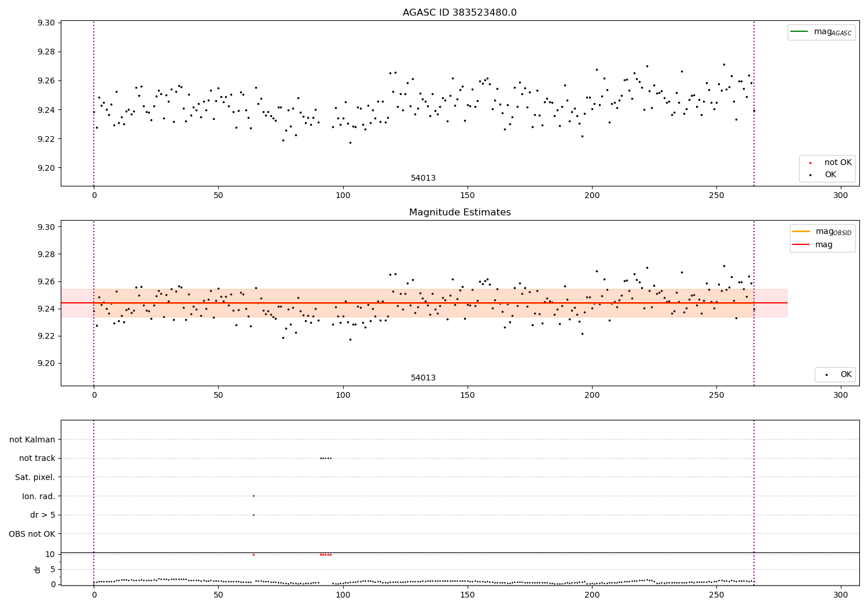Click y-tick '9.28' of the AGASC ID plot
The height and width of the screenshot is (608, 868).
[46, 52]
